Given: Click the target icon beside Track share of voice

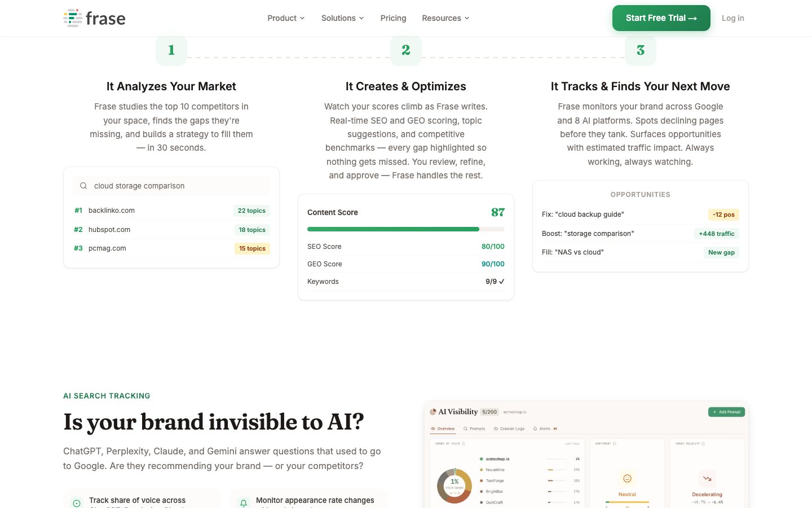Looking at the screenshot, I should tap(77, 502).
